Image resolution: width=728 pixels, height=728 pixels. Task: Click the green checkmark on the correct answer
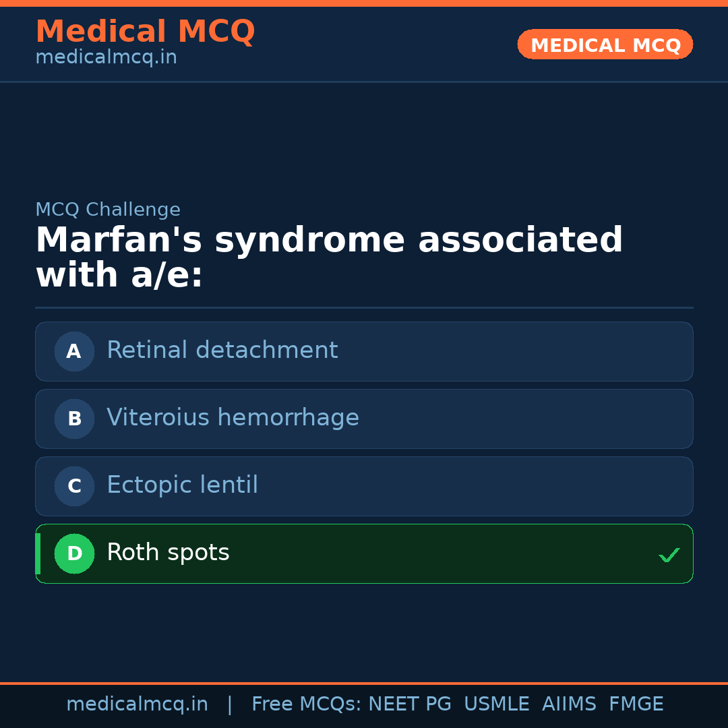pyautogui.click(x=669, y=555)
